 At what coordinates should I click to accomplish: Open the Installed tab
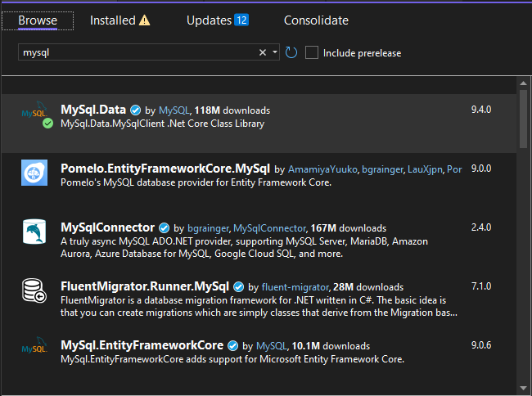point(112,20)
